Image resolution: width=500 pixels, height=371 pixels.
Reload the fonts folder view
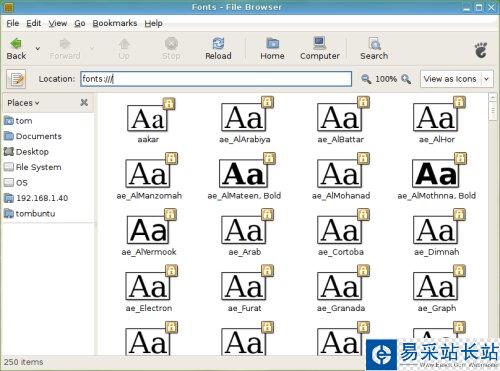tap(218, 48)
